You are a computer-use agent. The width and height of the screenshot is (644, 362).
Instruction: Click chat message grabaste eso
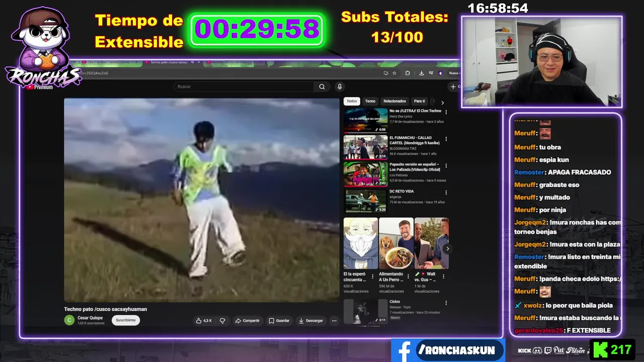click(559, 185)
